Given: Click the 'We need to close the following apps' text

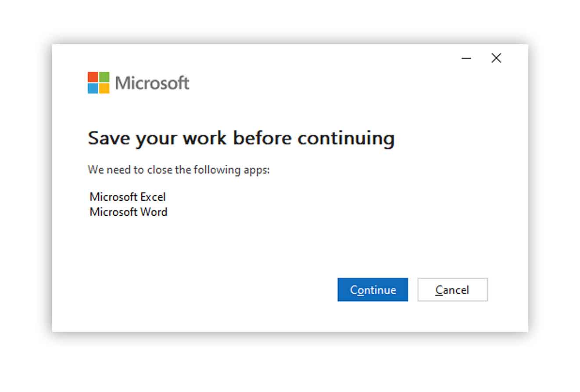Looking at the screenshot, I should [x=179, y=170].
